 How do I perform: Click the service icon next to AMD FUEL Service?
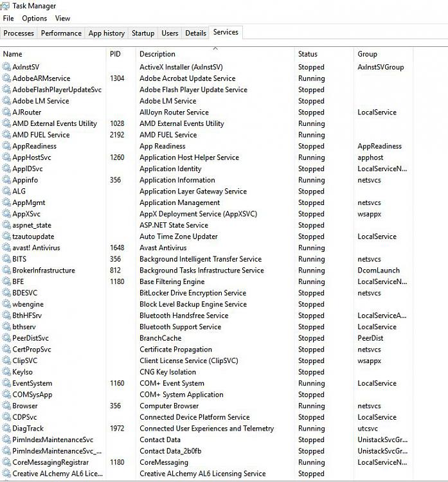click(6, 135)
